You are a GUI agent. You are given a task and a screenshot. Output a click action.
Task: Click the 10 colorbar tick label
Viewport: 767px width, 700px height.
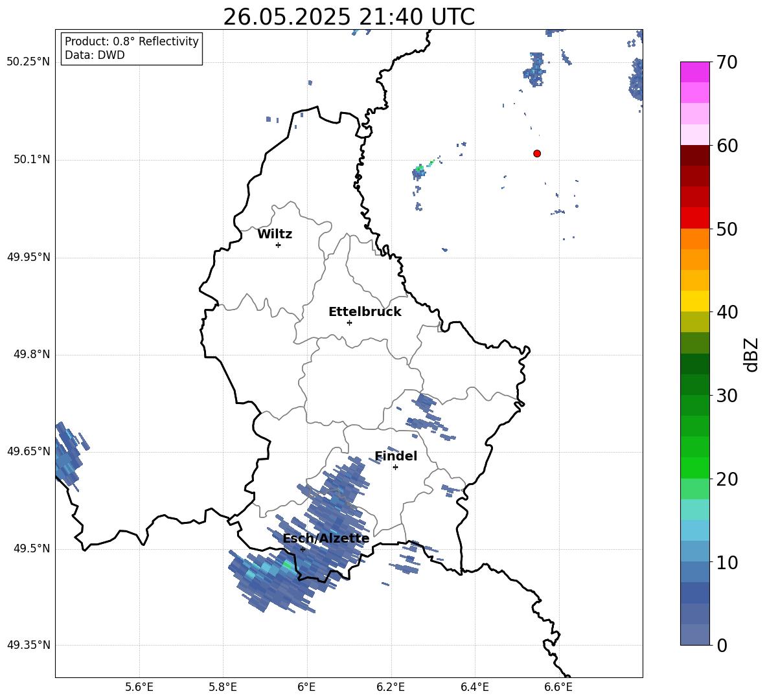[x=727, y=562]
